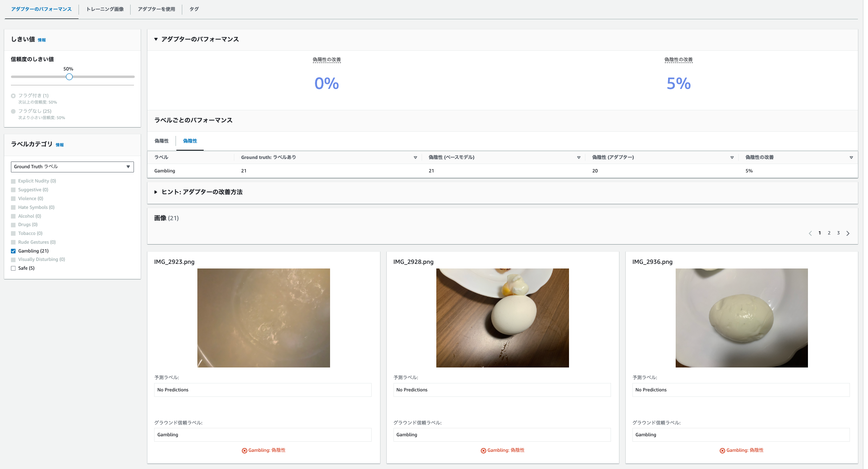
Task: Click the error icon under IMG_2936.png
Action: tap(722, 451)
